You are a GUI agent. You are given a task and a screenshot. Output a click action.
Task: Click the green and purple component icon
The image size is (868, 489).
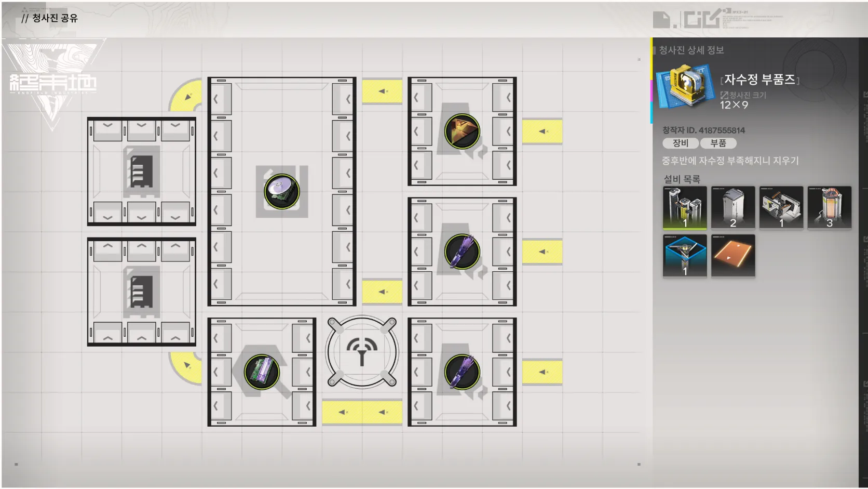262,372
